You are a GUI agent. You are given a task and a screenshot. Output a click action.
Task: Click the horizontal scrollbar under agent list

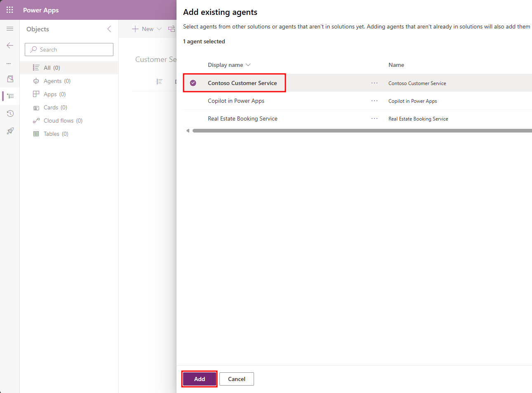(x=362, y=131)
